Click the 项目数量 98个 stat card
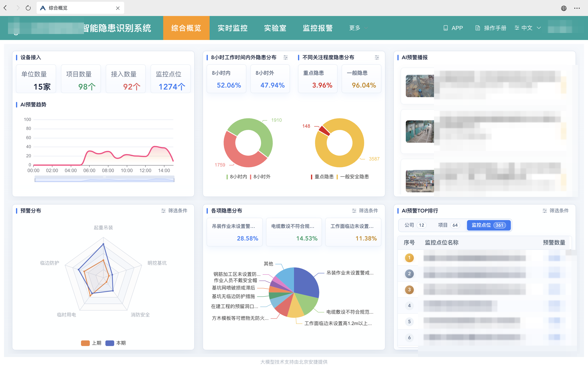The height and width of the screenshot is (369, 588). point(81,79)
